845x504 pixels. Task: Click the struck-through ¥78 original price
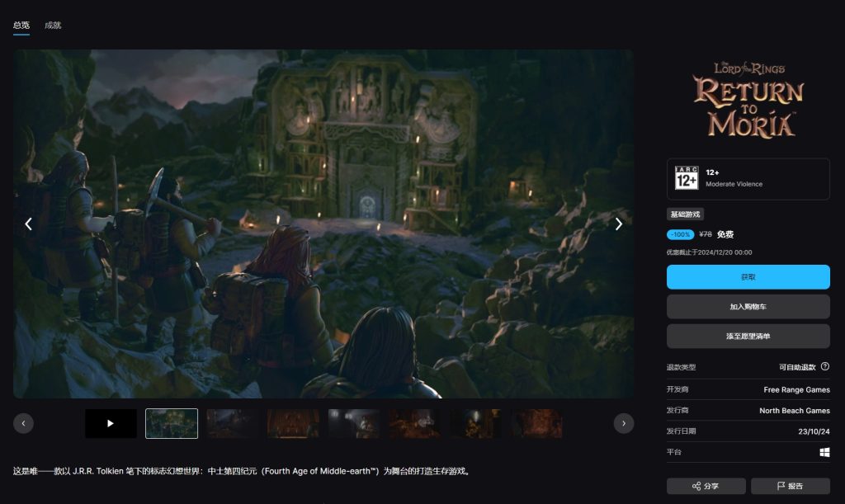tap(706, 234)
